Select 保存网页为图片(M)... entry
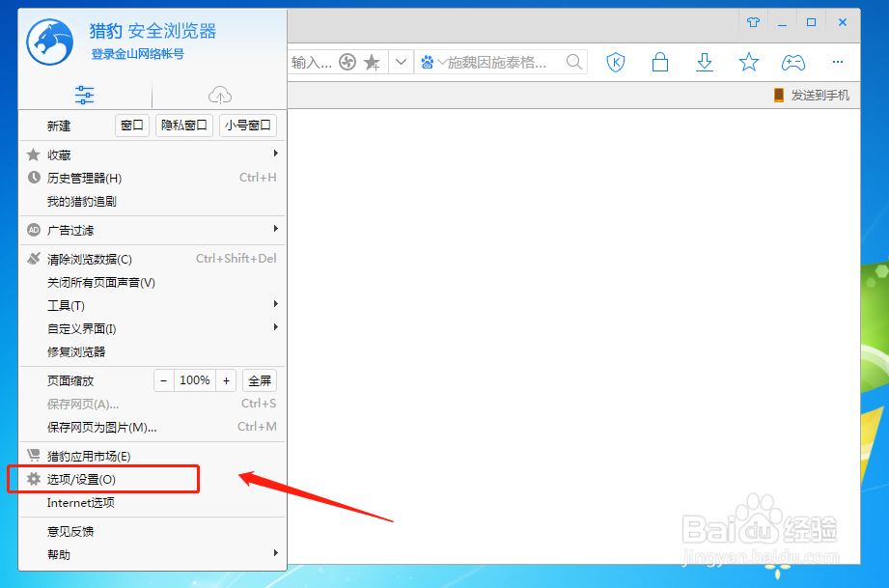The width and height of the screenshot is (889, 588). pyautogui.click(x=153, y=427)
